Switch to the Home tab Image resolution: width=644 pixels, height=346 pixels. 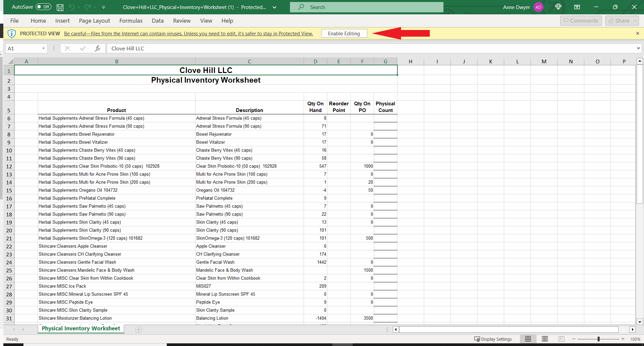[x=38, y=21]
